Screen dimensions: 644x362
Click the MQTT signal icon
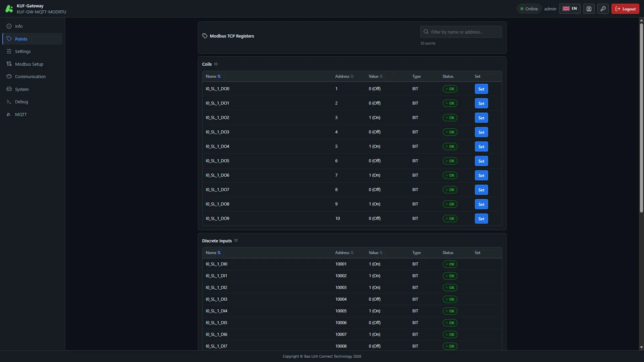9,114
